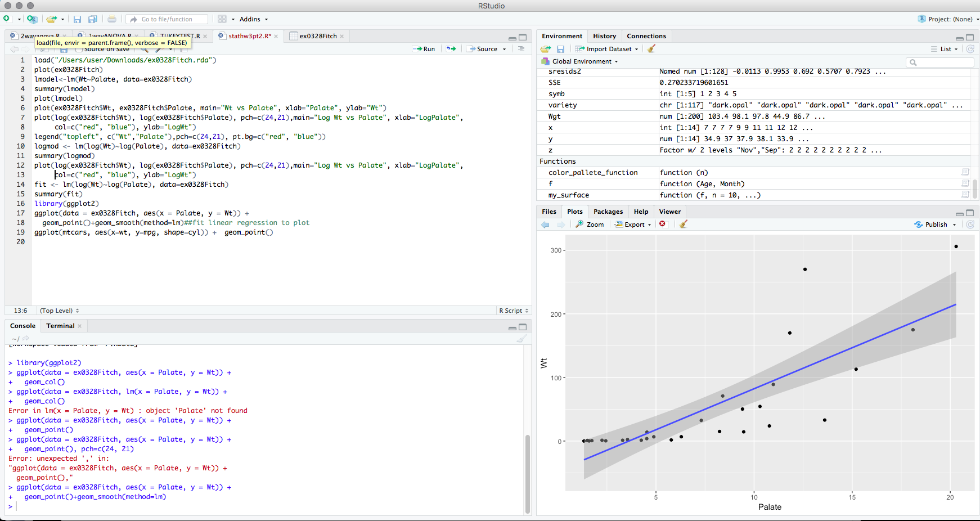Create a new file with the green plus icon
Screen dimensions: 980x521
pos(7,19)
